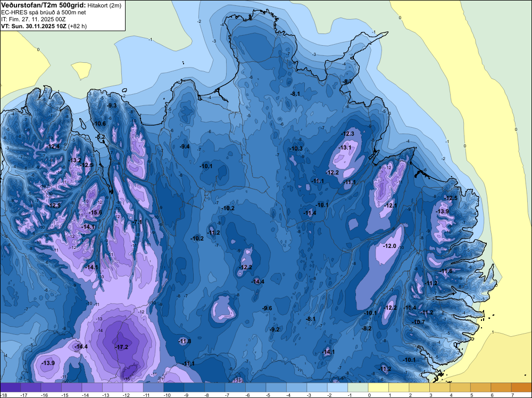The height and width of the screenshot is (398, 532).
Task: Select the legend swatch between -2 and -1
Action: click(x=338, y=387)
